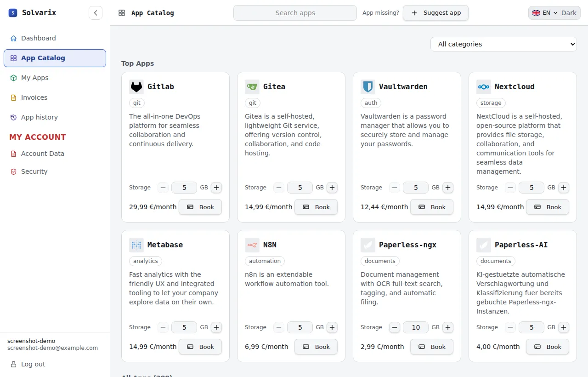Click the analytics tag on Metabase
The width and height of the screenshot is (588, 377).
tap(146, 261)
